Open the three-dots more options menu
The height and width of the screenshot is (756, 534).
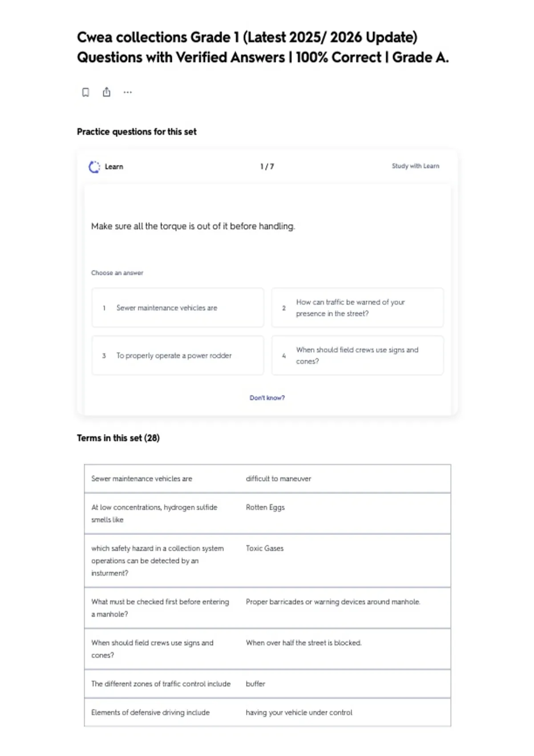tap(128, 92)
